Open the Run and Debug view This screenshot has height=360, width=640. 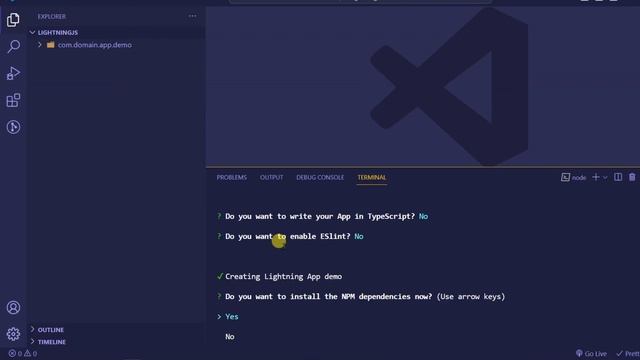[13, 73]
